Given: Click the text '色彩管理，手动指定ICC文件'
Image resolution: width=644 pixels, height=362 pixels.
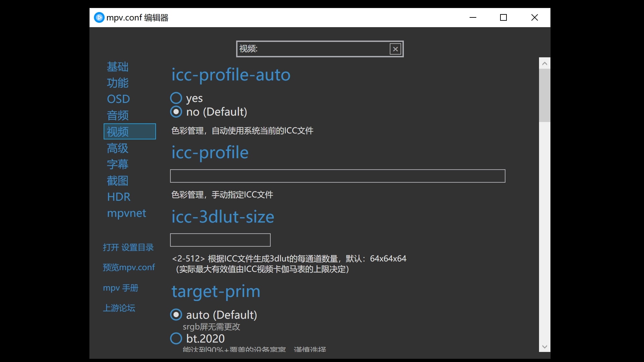Looking at the screenshot, I should (x=222, y=195).
